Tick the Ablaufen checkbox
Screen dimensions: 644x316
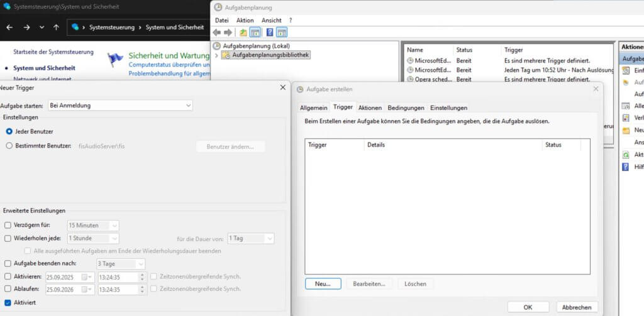8,289
